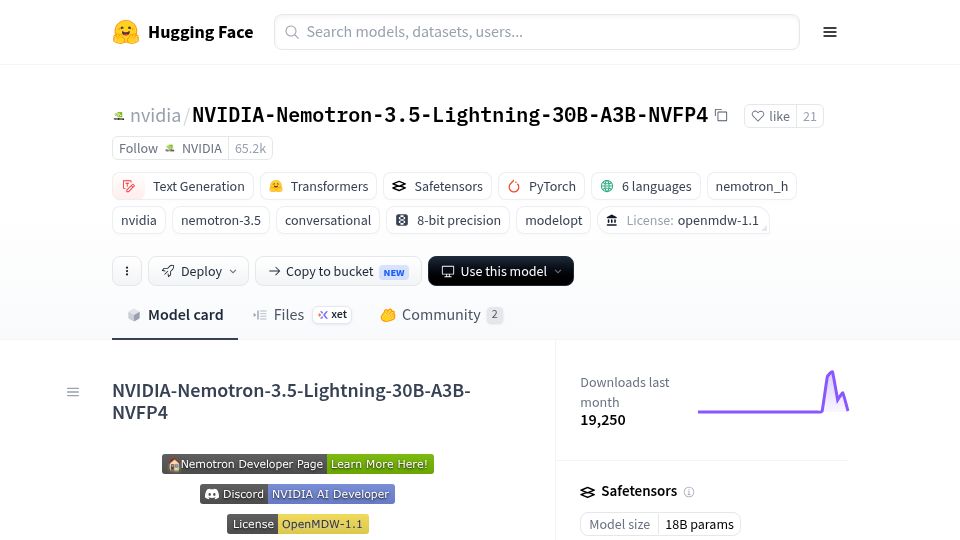Screen dimensions: 960x540
Task: Open the Nemotron Developer Page badge
Action: pos(245,464)
